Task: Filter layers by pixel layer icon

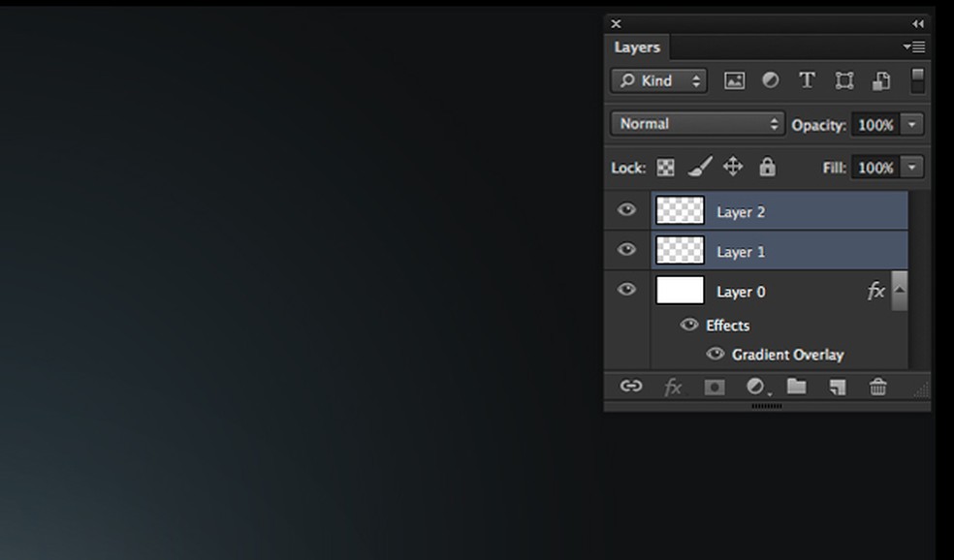Action: [734, 80]
